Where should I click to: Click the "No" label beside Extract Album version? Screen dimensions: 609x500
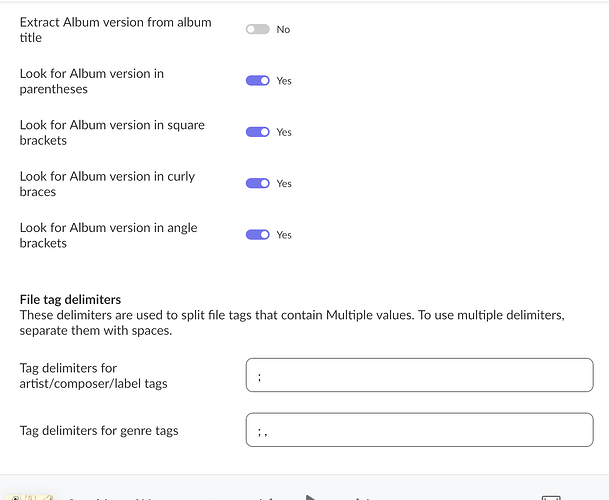[x=283, y=30]
